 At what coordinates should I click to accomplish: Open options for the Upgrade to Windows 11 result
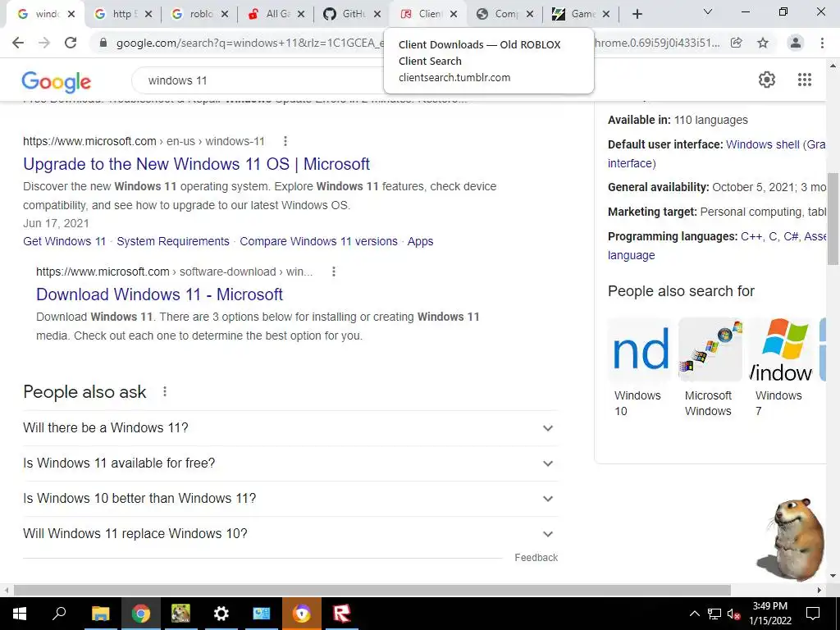tap(285, 141)
